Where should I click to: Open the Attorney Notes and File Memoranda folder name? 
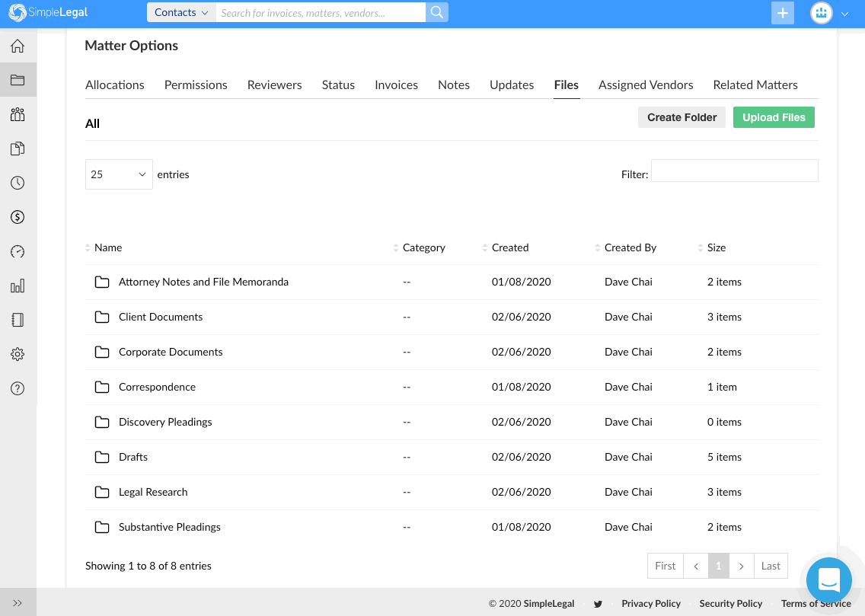pyautogui.click(x=203, y=282)
